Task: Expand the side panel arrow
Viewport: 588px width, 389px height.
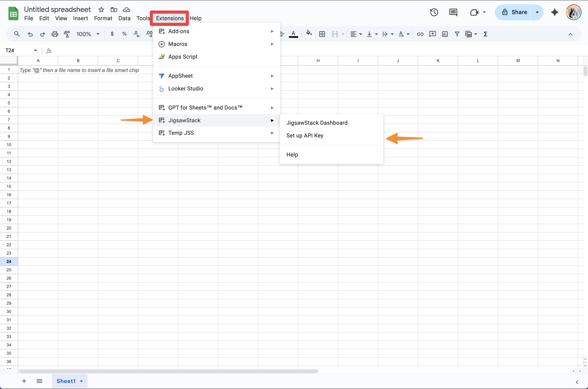Action: pos(577,382)
